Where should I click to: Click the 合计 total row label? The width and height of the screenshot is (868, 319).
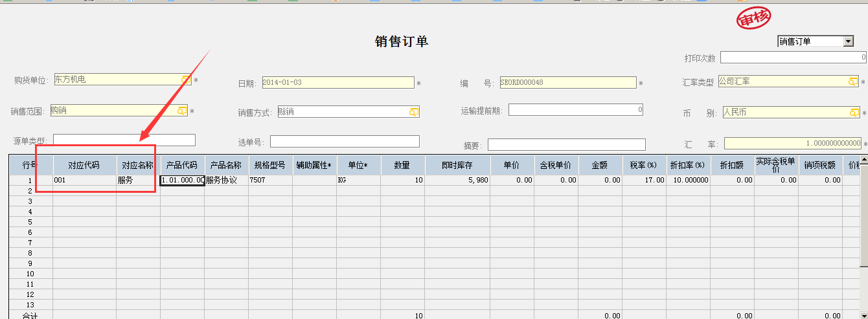(31, 315)
